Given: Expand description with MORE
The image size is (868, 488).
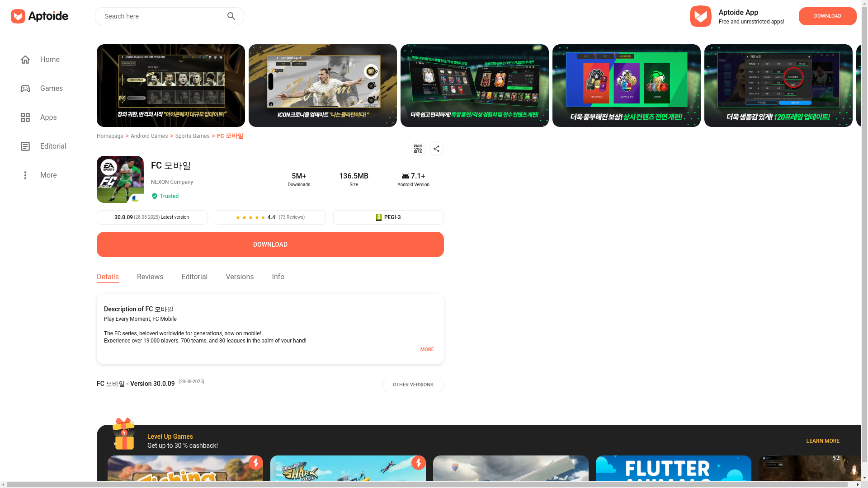Looking at the screenshot, I should pyautogui.click(x=427, y=350).
